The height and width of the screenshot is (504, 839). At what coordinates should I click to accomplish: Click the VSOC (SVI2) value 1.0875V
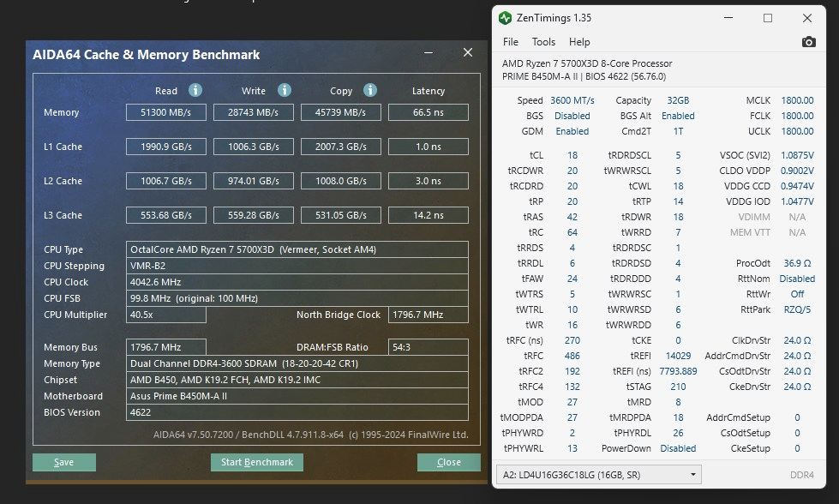797,155
